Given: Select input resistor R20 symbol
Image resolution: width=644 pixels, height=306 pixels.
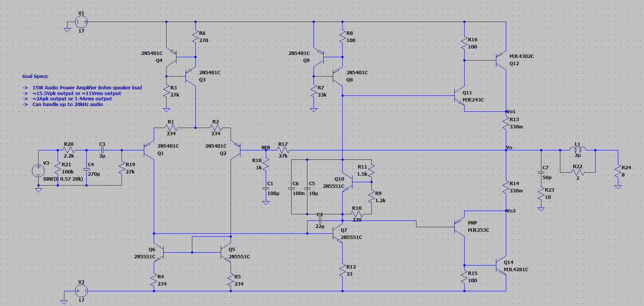Looking at the screenshot, I should (69, 150).
